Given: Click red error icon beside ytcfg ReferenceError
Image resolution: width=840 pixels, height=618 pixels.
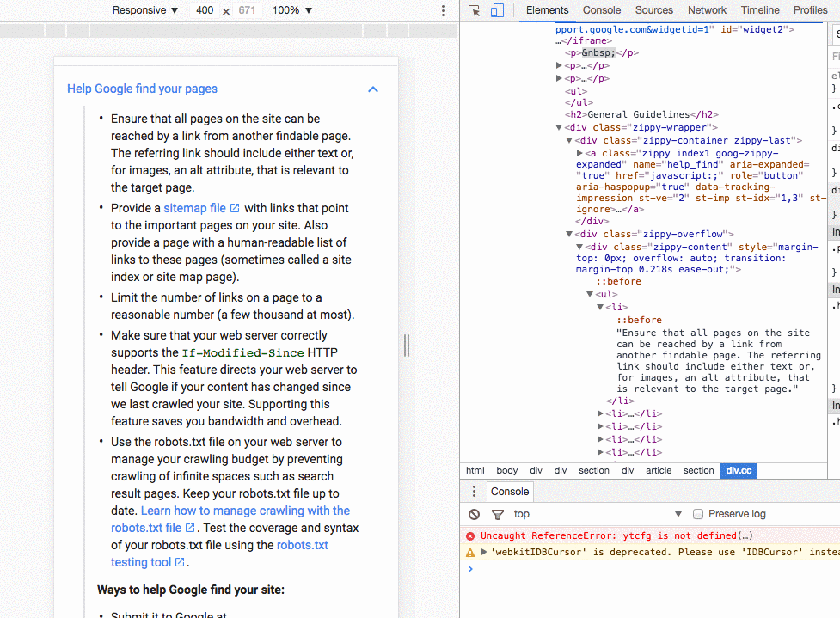Looking at the screenshot, I should (x=470, y=535).
